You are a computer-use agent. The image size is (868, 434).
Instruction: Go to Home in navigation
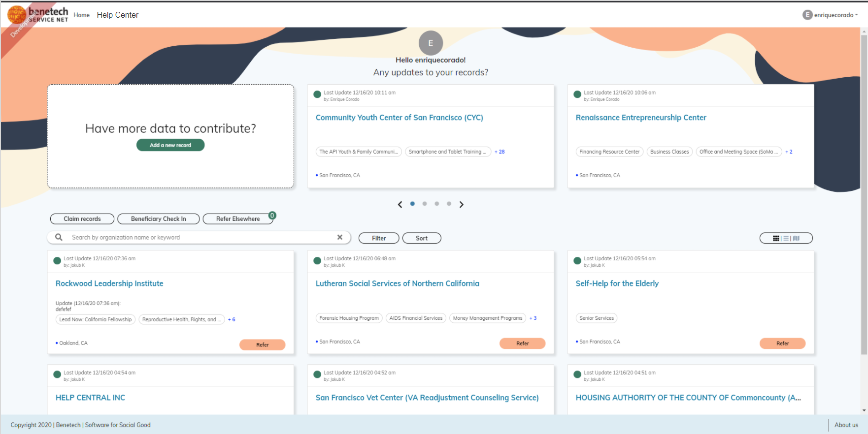click(82, 15)
